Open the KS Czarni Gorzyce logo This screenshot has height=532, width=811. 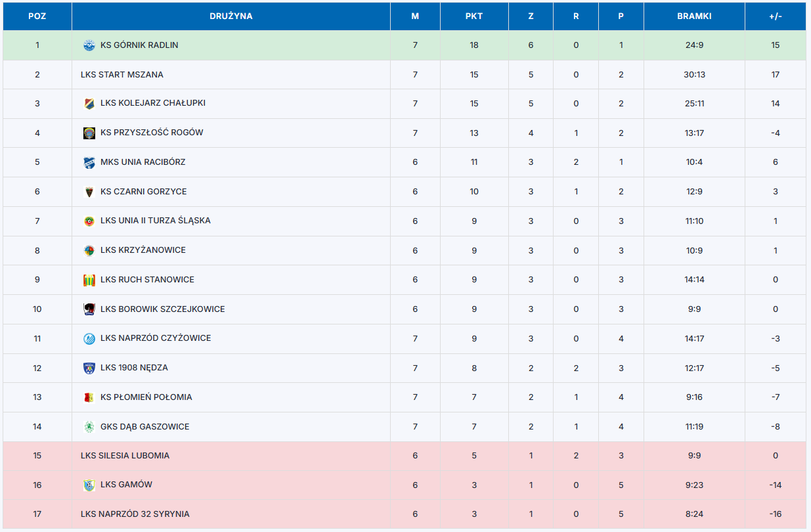pyautogui.click(x=89, y=192)
